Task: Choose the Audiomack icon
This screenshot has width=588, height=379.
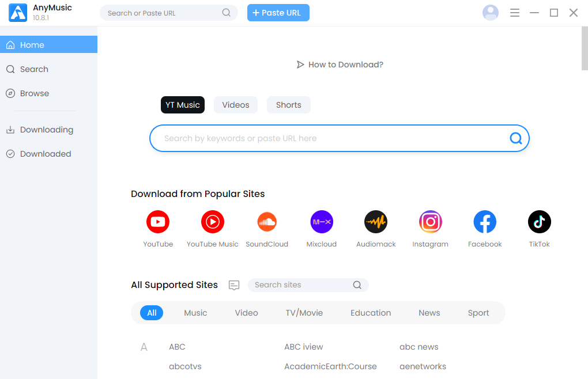Action: tap(376, 222)
